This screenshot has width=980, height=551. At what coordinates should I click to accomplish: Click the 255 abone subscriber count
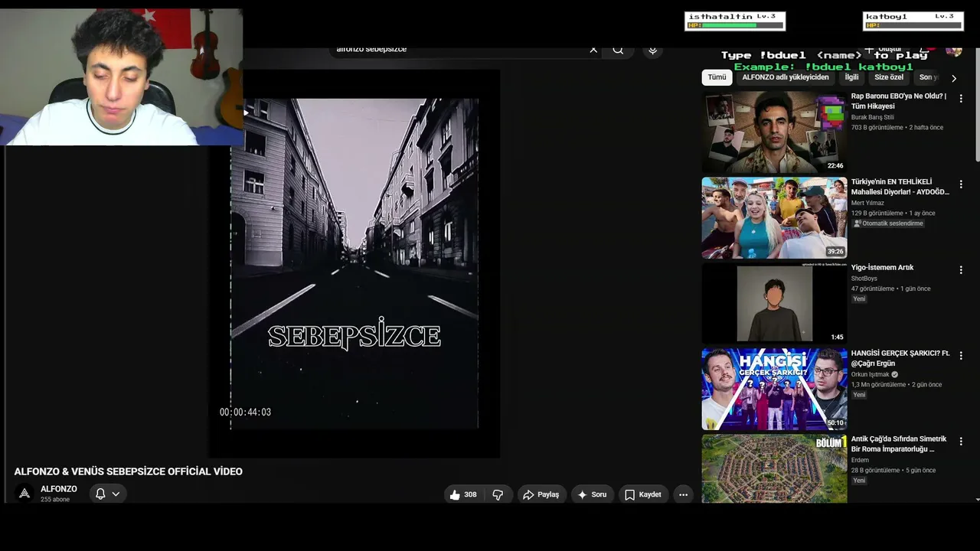[55, 500]
